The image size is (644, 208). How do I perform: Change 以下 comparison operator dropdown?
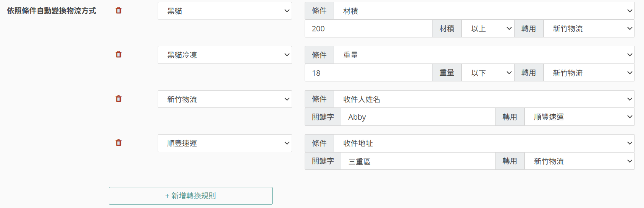click(x=487, y=73)
